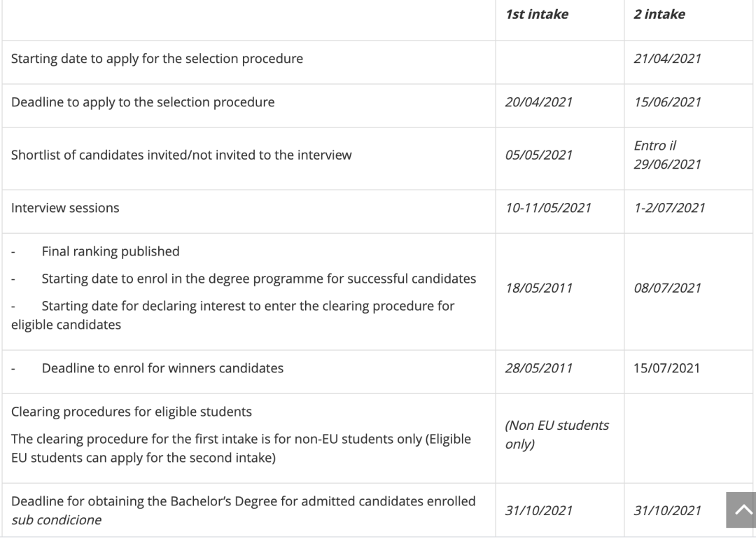The width and height of the screenshot is (756, 539).
Task: Click the 1-2/07/2021 interview sessions date
Action: [x=669, y=208]
